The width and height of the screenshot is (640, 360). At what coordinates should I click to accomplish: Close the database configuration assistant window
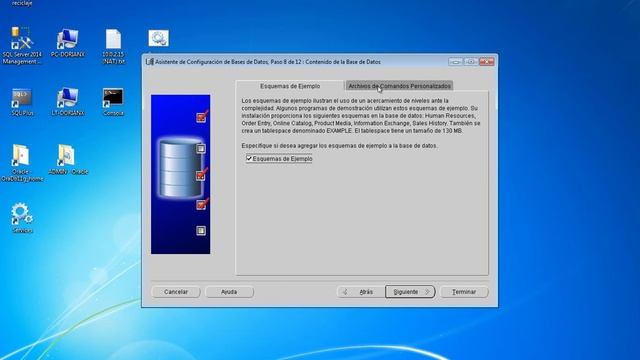pyautogui.click(x=487, y=62)
